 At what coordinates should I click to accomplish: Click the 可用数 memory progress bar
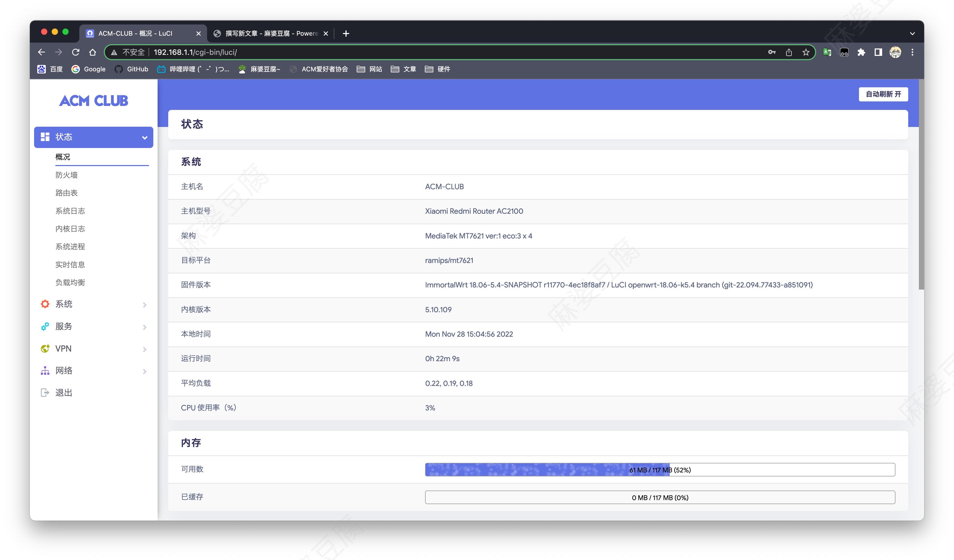click(x=660, y=470)
